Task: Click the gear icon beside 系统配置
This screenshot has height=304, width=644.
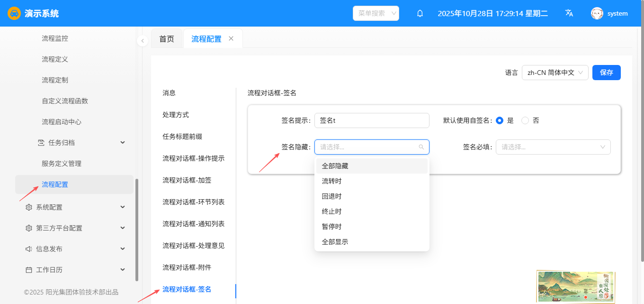Action: tap(29, 207)
